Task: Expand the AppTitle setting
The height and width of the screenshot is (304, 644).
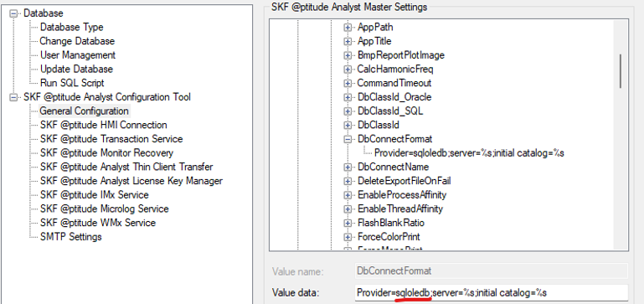Action: click(x=348, y=42)
